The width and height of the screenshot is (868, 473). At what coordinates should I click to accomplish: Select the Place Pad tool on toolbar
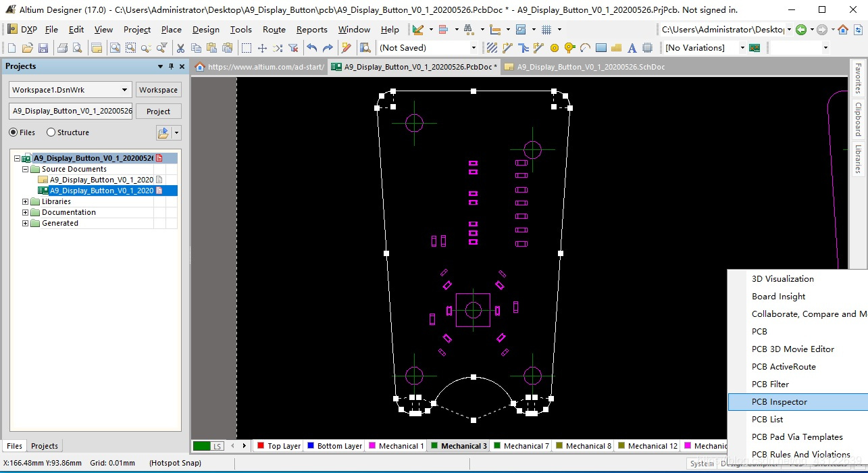click(554, 47)
